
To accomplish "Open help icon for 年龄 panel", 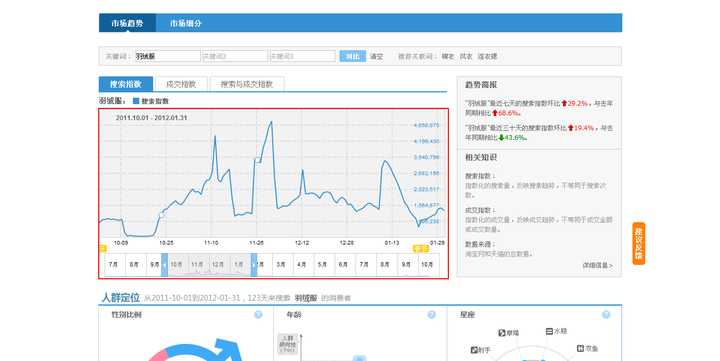I will pos(432,315).
